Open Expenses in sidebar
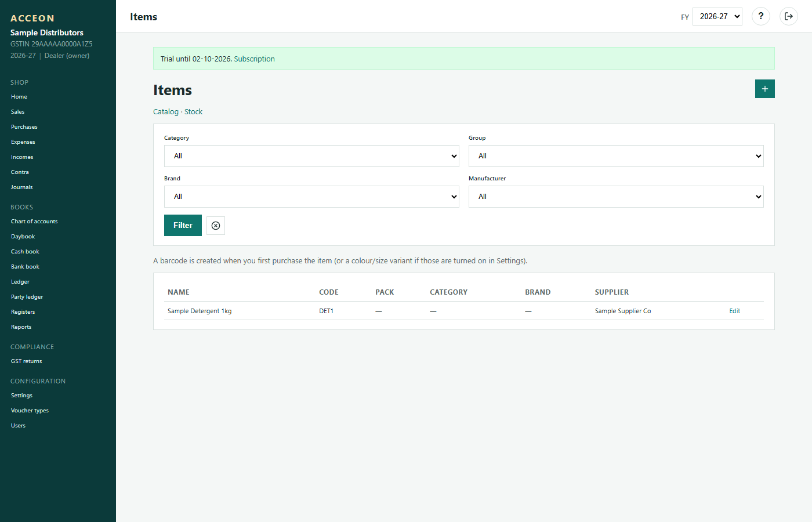This screenshot has height=522, width=812. click(x=23, y=142)
